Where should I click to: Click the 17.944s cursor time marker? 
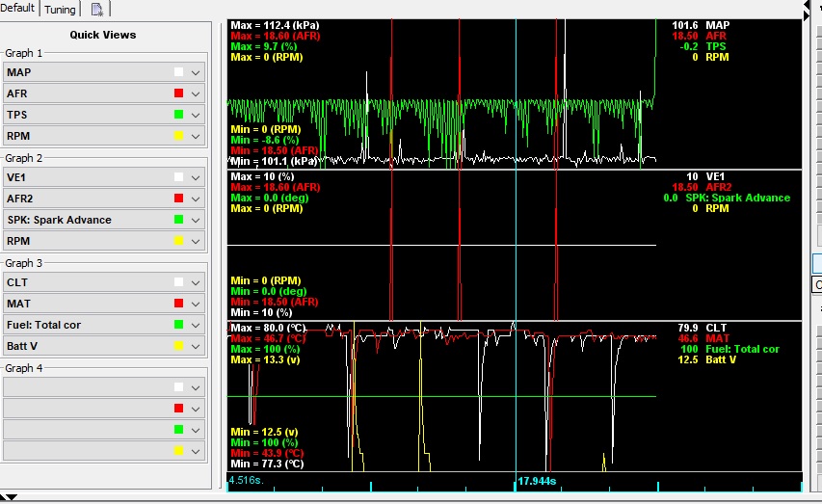[x=537, y=480]
